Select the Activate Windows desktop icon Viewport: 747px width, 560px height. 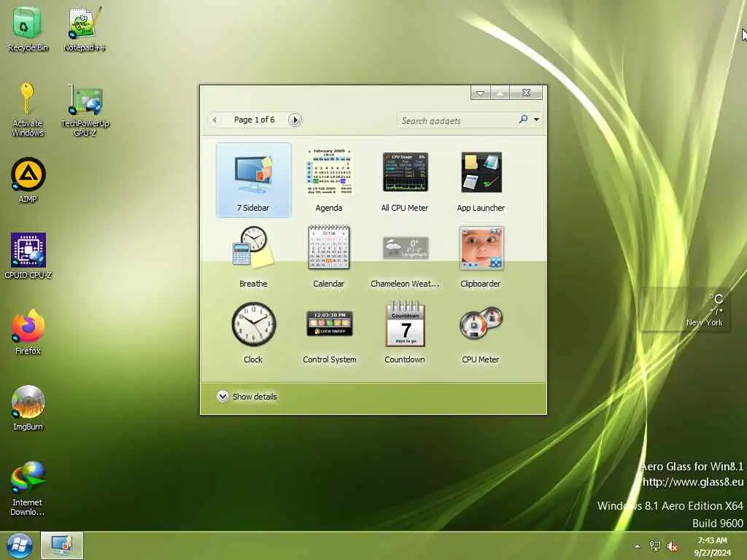pos(28,109)
